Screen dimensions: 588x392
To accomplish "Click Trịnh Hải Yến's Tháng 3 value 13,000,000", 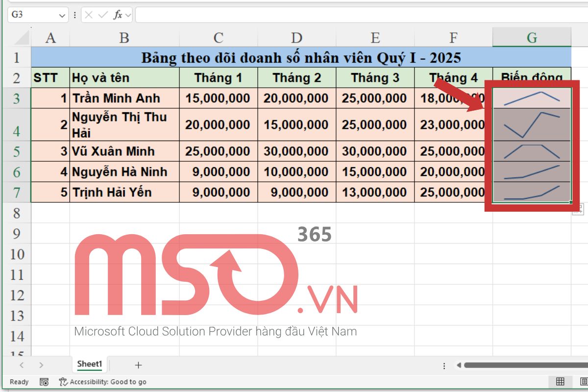I will pyautogui.click(x=375, y=192).
